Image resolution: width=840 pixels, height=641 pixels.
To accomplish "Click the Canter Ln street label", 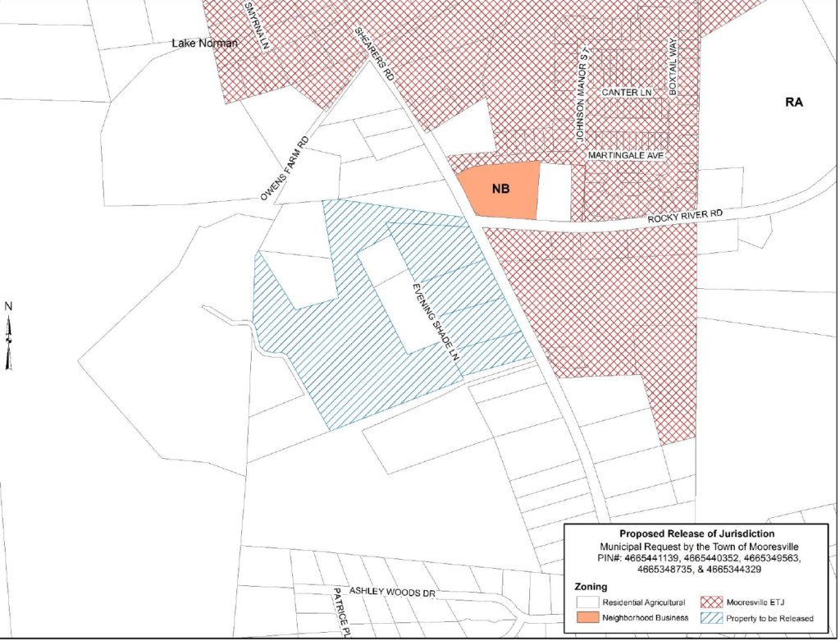I will pyautogui.click(x=626, y=92).
